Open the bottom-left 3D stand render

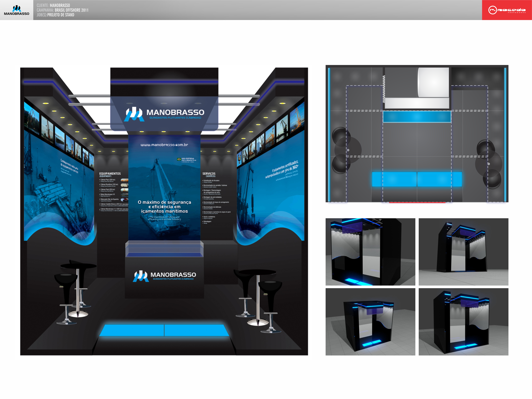[x=370, y=322]
